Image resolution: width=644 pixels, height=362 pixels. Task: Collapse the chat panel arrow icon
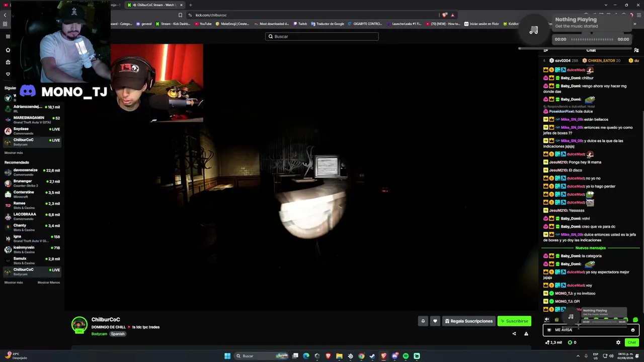(x=546, y=50)
